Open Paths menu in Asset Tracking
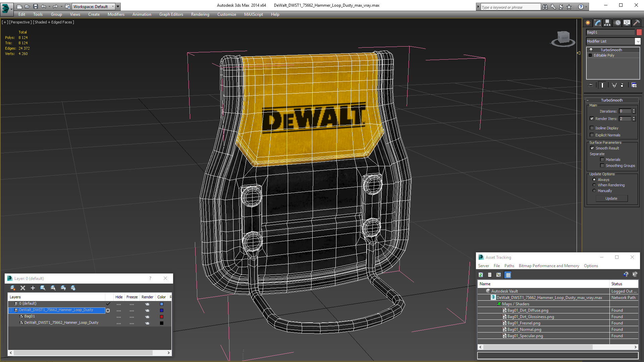The image size is (644, 362). tap(509, 266)
